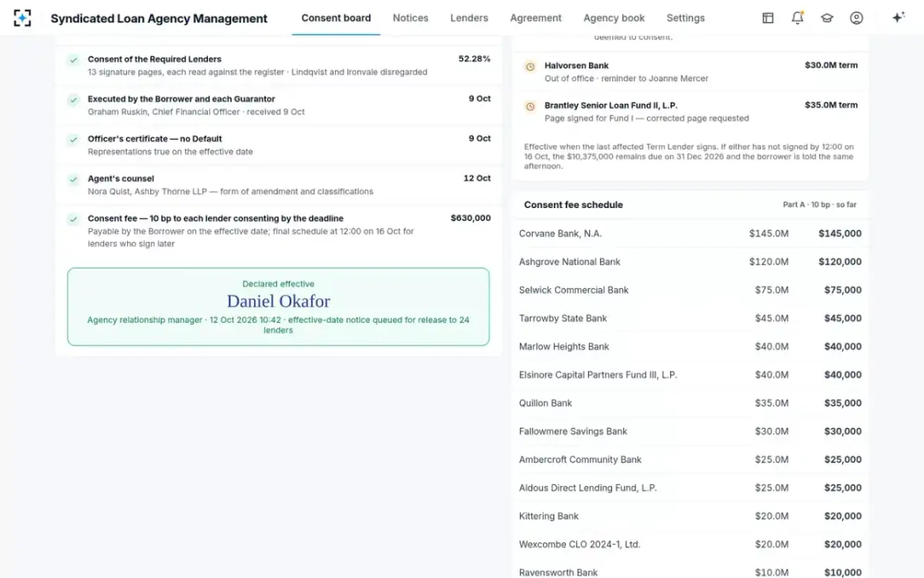This screenshot has height=578, width=924.
Task: Click the pending clock icon for Halvorsen Bank
Action: pos(530,66)
